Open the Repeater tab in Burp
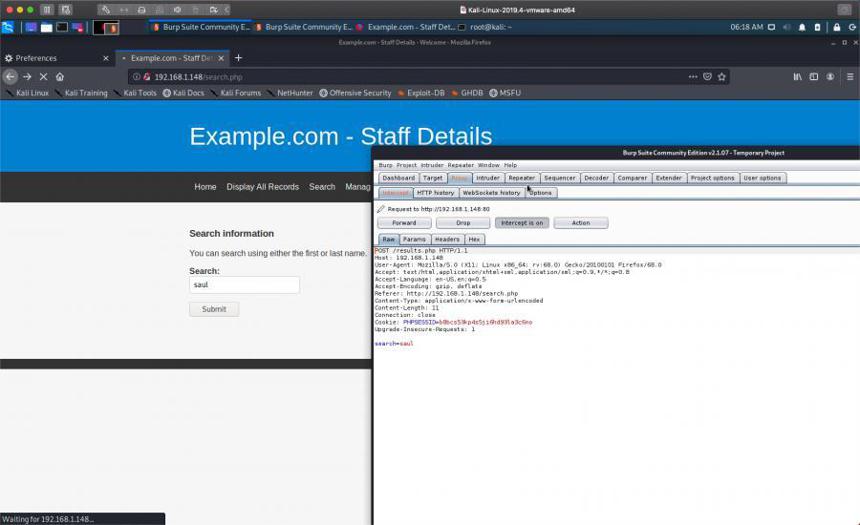The image size is (860, 525). pos(522,178)
